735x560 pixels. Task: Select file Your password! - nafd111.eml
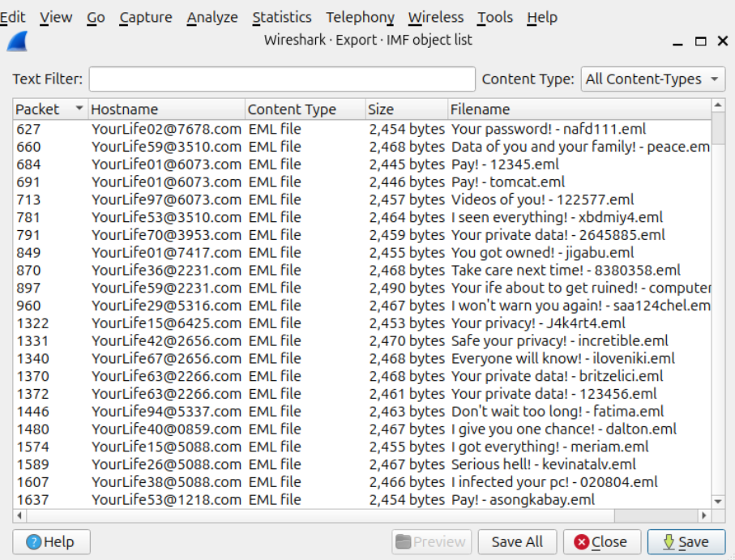549,129
